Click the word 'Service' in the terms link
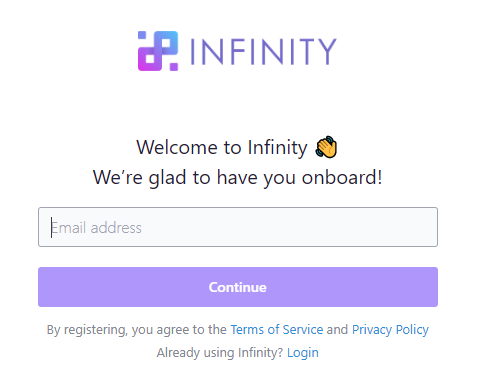The height and width of the screenshot is (383, 485). (x=303, y=330)
